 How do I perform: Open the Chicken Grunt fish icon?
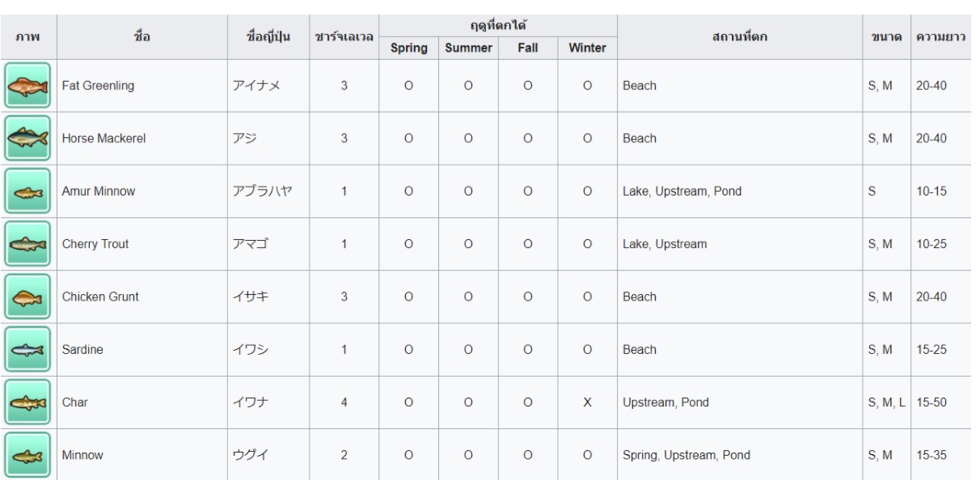(x=28, y=297)
